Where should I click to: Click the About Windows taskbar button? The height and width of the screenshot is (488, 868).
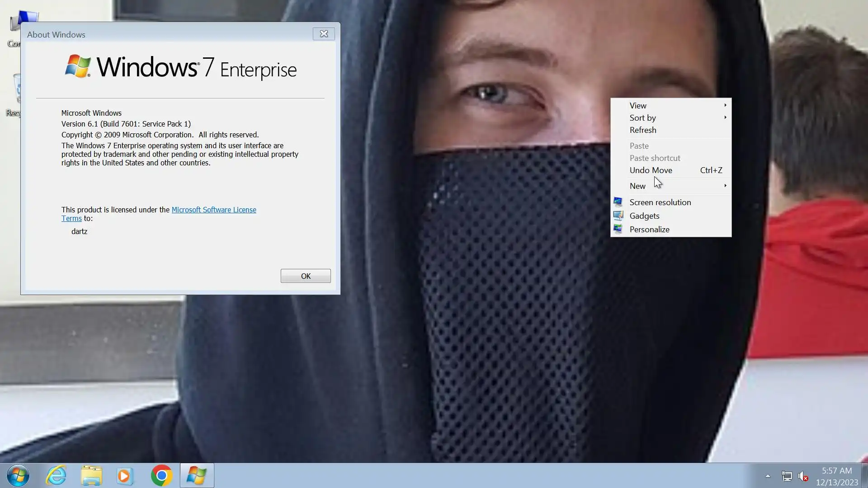coord(197,475)
